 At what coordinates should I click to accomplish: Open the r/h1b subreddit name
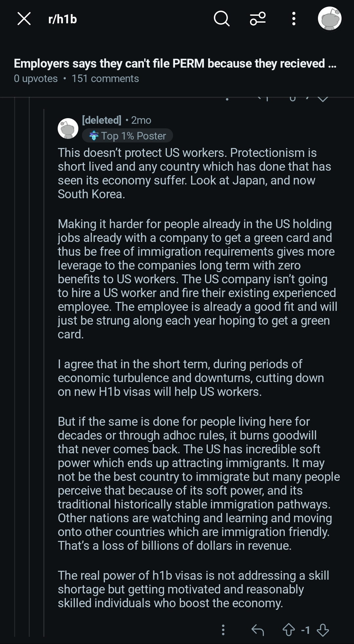click(x=62, y=19)
